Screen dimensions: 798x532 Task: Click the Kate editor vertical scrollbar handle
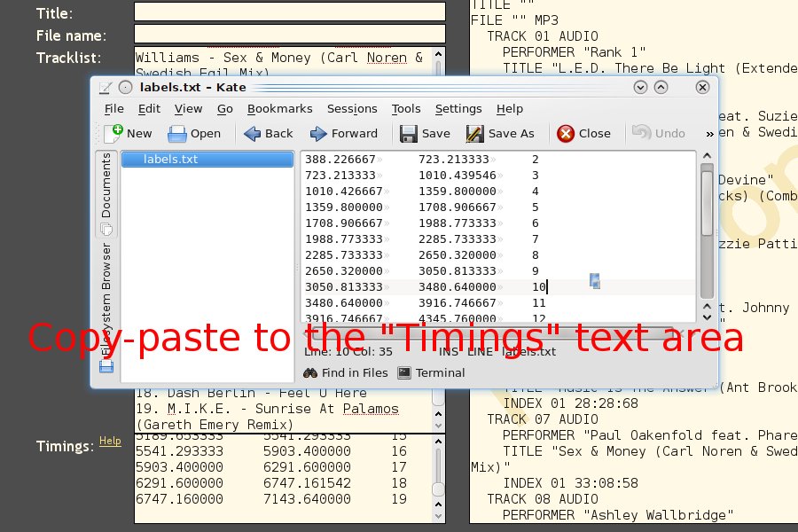click(x=707, y=203)
